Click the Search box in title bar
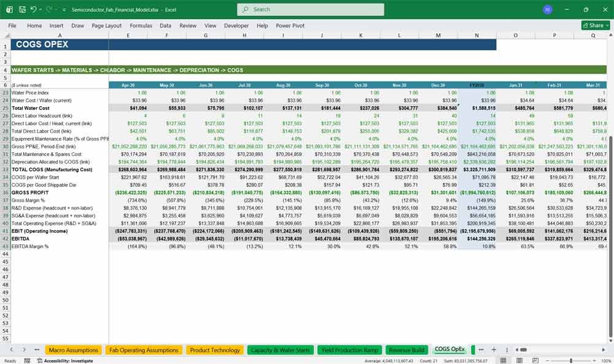This screenshot has width=614, height=364. coord(311,9)
